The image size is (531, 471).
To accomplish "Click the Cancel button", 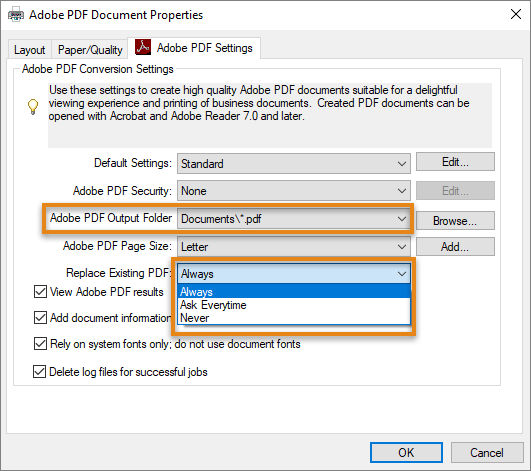I will point(487,452).
